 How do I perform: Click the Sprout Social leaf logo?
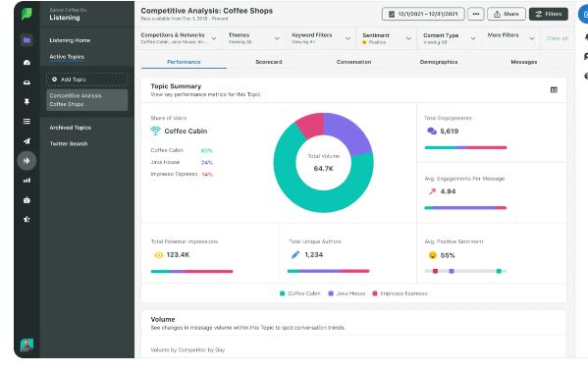coord(27,15)
